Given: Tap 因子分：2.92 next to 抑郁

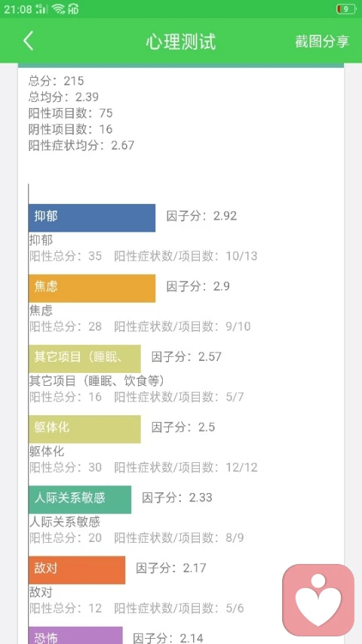Looking at the screenshot, I should [201, 216].
